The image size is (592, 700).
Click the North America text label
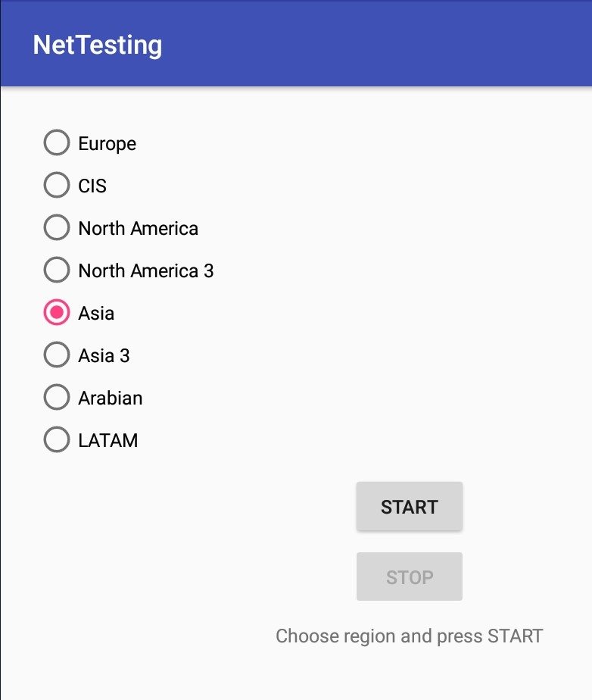pos(139,228)
